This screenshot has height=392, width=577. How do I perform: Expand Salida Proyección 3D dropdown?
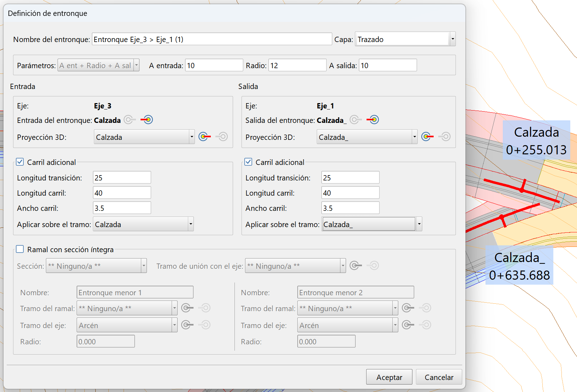[415, 137]
